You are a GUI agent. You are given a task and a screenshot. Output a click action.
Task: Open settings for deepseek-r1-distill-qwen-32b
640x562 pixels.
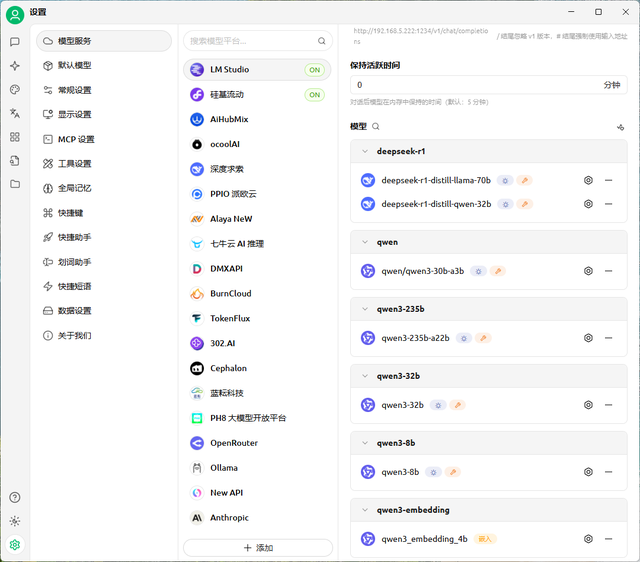pyautogui.click(x=588, y=204)
